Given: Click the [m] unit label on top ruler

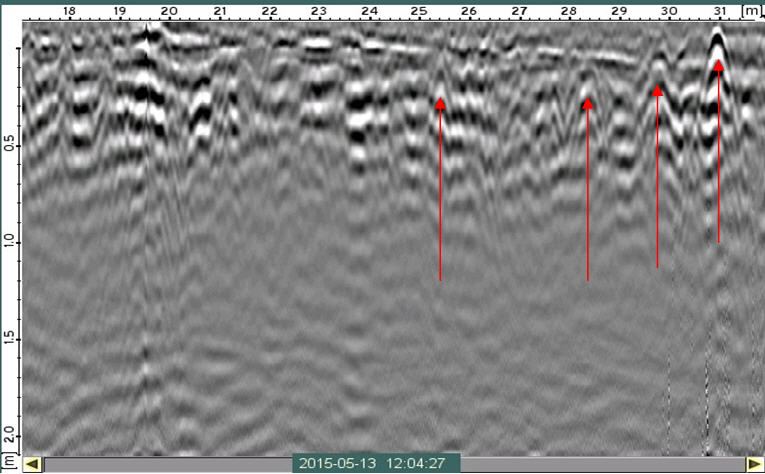Looking at the screenshot, I should click(x=750, y=10).
